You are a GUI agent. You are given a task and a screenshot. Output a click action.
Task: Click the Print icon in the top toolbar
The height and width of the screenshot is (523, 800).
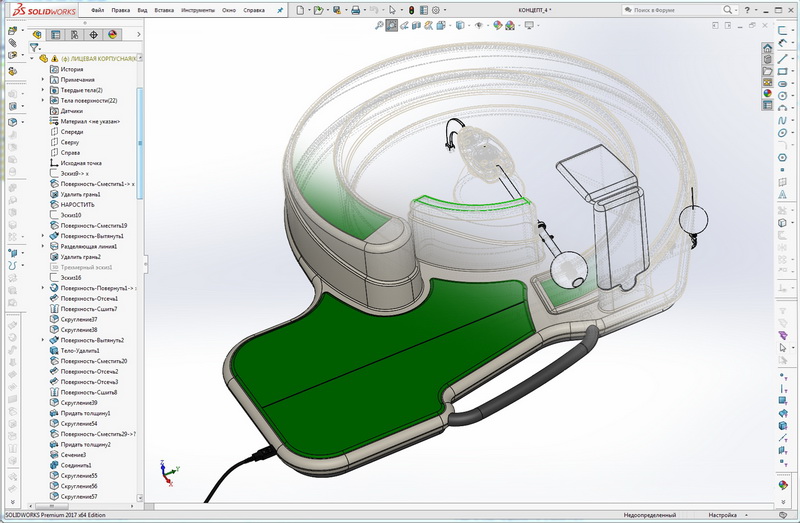[356, 10]
